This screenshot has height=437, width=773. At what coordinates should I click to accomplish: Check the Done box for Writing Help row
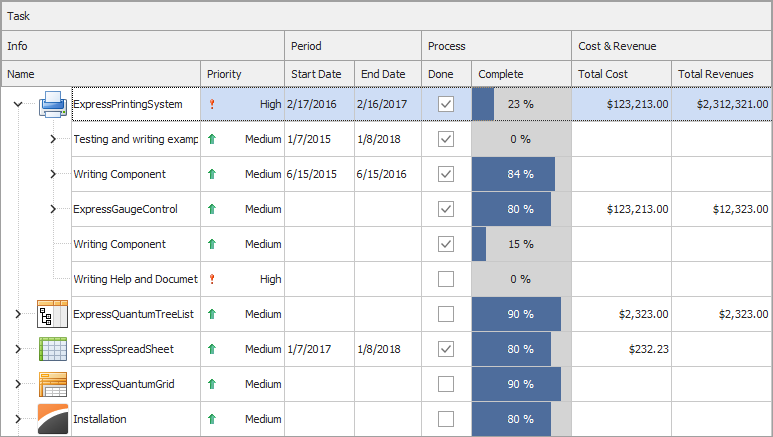click(446, 279)
